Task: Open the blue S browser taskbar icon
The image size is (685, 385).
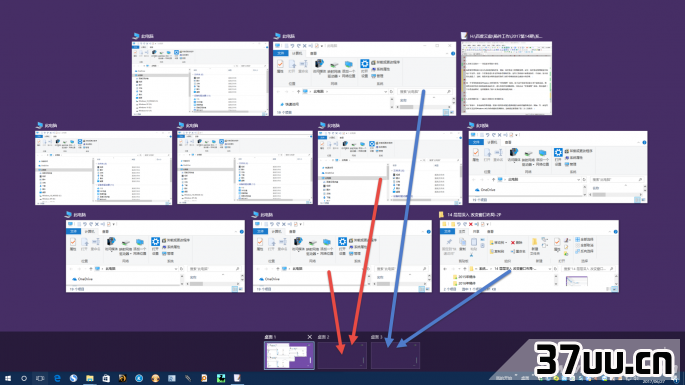Action: tap(73, 378)
